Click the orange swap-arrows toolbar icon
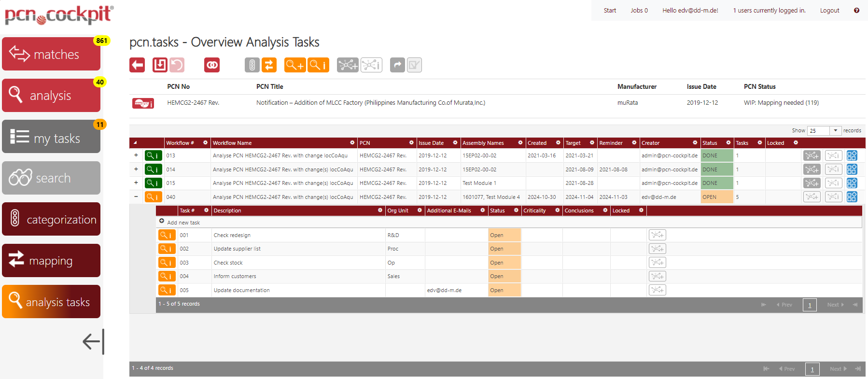 coord(269,65)
